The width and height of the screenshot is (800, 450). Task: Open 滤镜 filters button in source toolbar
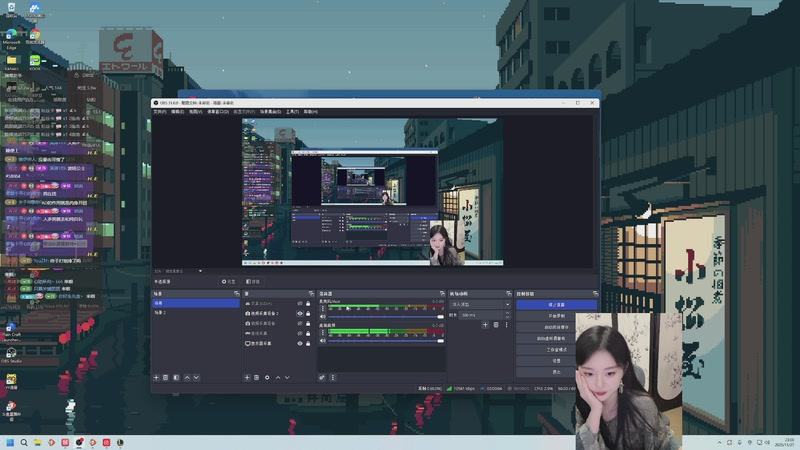[x=253, y=282]
